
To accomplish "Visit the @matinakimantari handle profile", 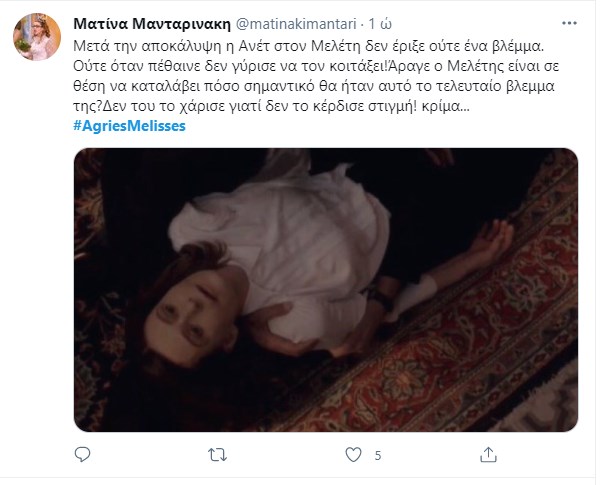I will point(296,24).
